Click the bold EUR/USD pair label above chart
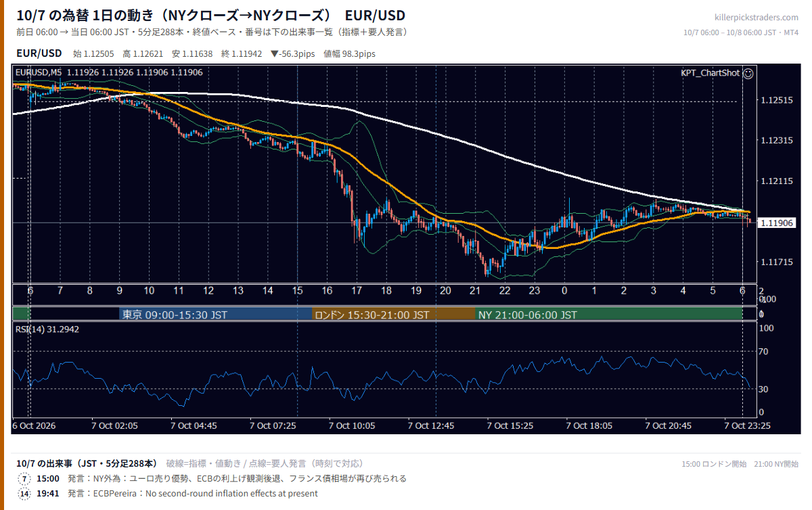Viewport: 812px width, 510px height. pyautogui.click(x=39, y=53)
